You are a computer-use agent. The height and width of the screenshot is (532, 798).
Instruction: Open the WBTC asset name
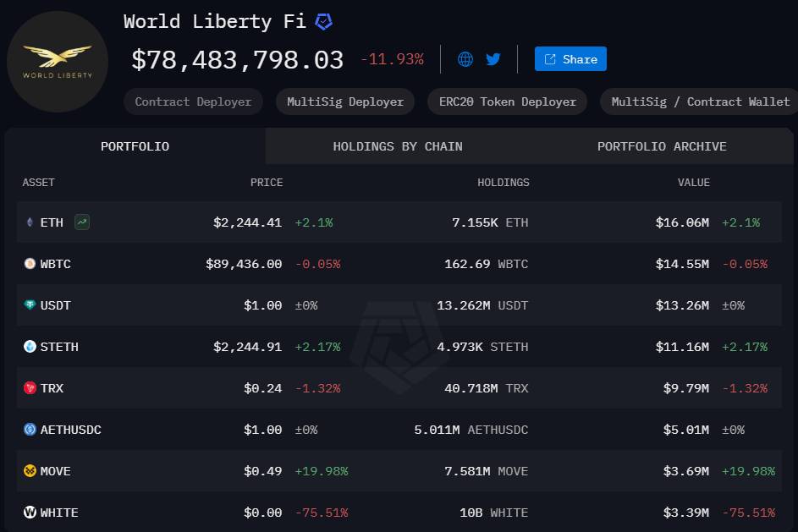pyautogui.click(x=56, y=264)
